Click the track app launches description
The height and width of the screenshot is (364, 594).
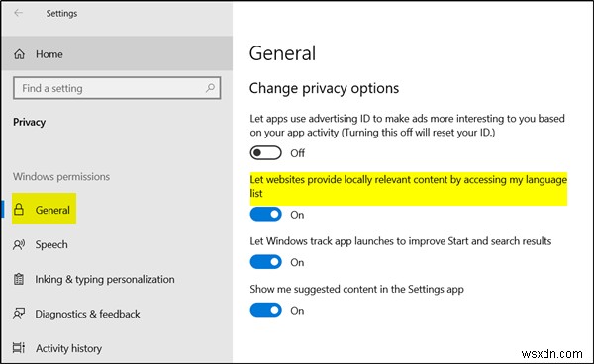click(x=400, y=241)
